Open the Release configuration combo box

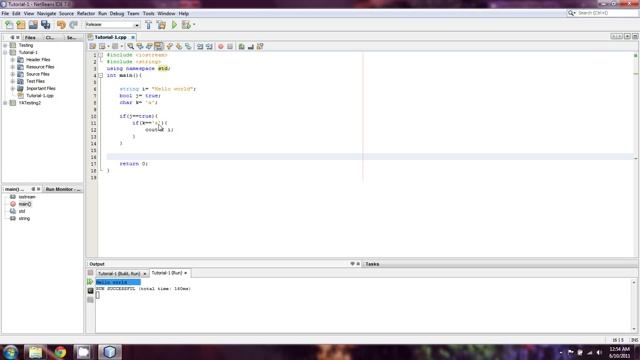coord(112,25)
